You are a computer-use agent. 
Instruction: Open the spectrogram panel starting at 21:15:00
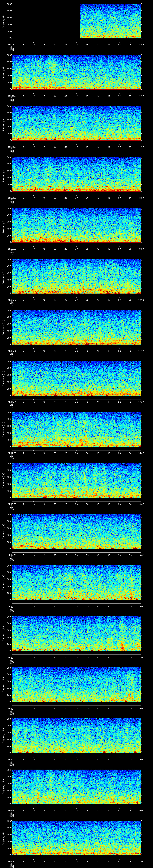[77, 582]
